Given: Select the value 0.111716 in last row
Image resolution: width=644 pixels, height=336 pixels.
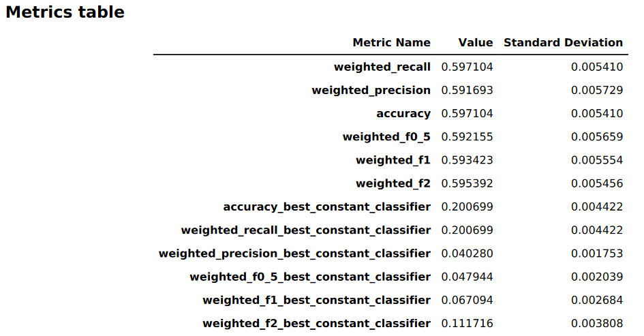Looking at the screenshot, I should pos(467,323).
